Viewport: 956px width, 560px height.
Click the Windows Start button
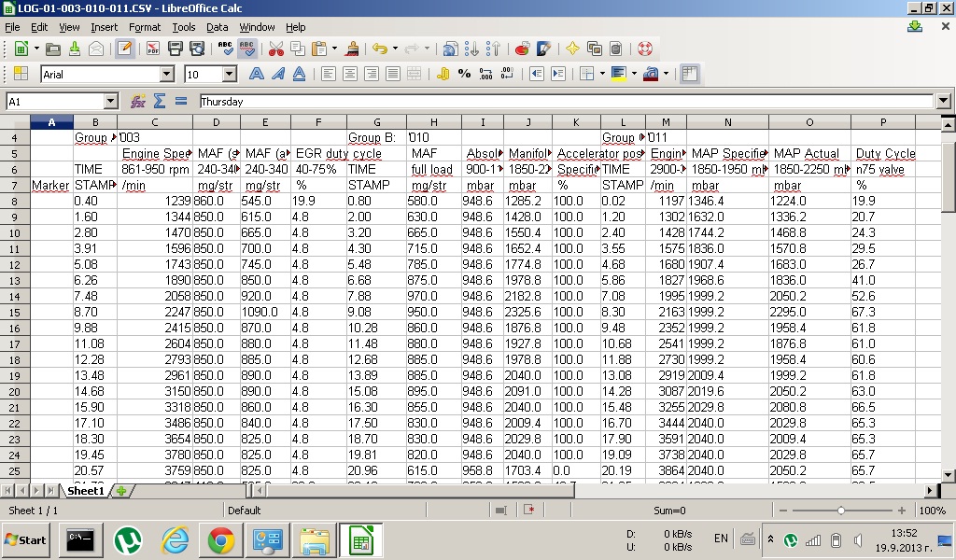(26, 539)
